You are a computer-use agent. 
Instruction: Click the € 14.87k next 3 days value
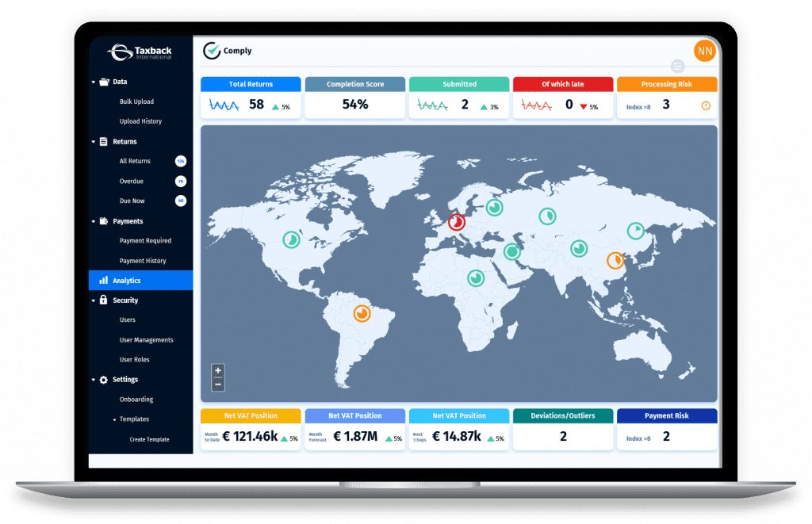click(457, 437)
